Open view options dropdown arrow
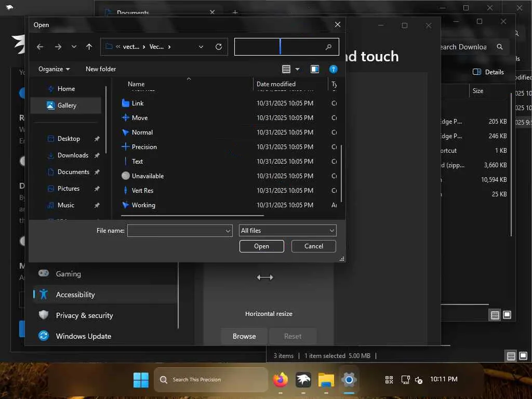Viewport: 532px width, 399px height. tap(298, 69)
